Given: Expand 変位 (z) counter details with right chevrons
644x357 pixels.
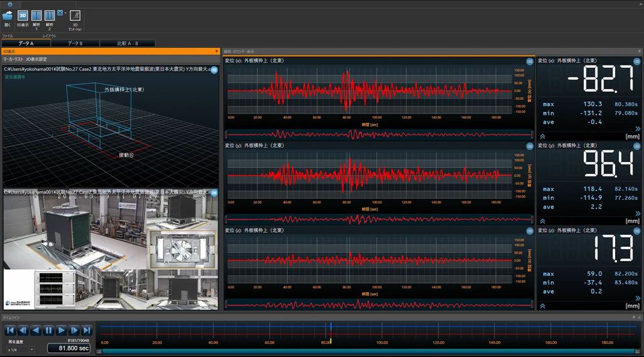Looking at the screenshot, I should pos(638,299).
